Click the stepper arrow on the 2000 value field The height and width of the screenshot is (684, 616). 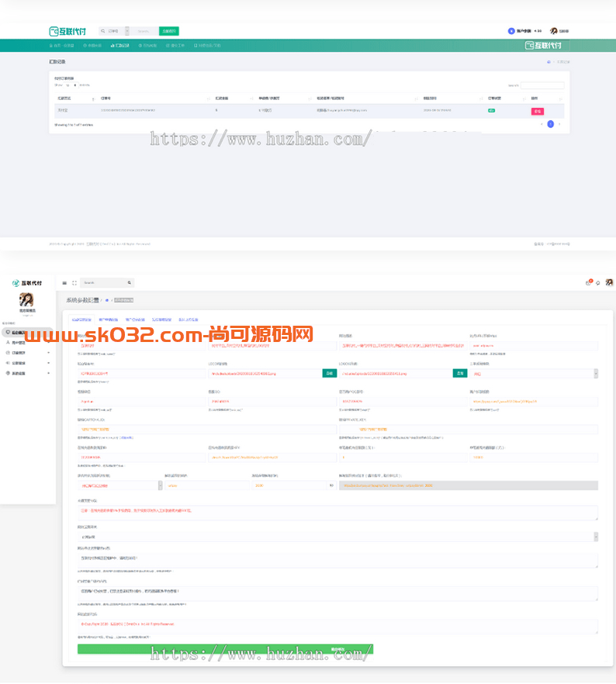tap(331, 485)
